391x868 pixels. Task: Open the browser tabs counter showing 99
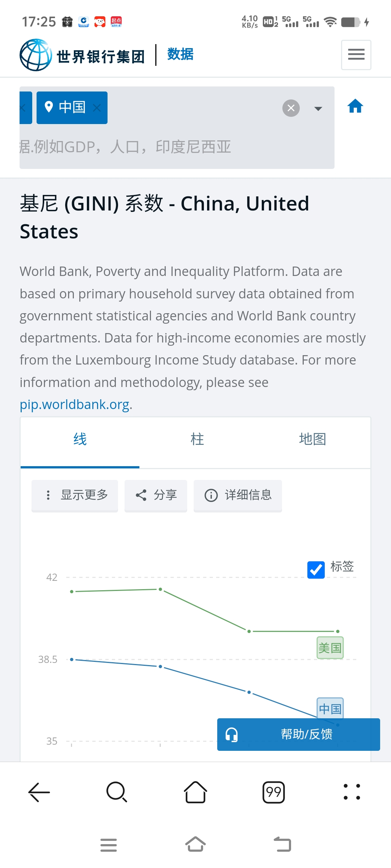click(x=273, y=792)
